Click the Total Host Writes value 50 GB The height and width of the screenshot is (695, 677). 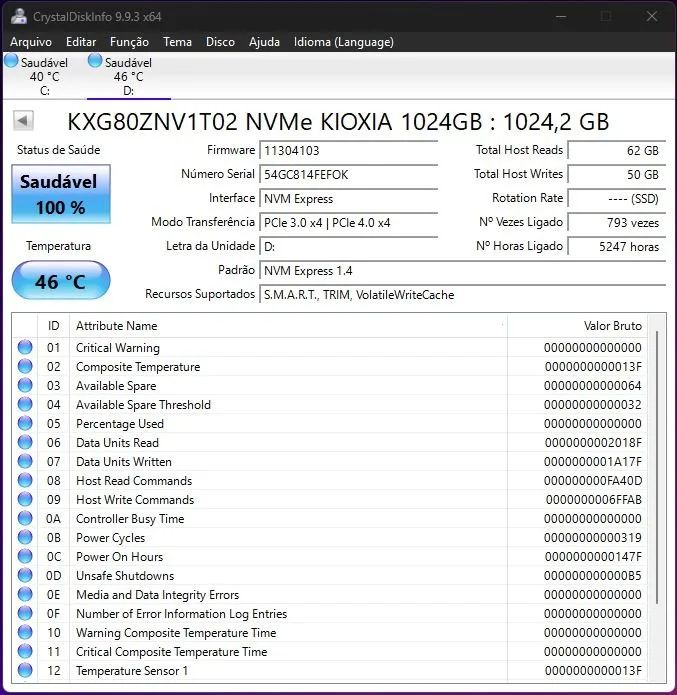coord(617,175)
